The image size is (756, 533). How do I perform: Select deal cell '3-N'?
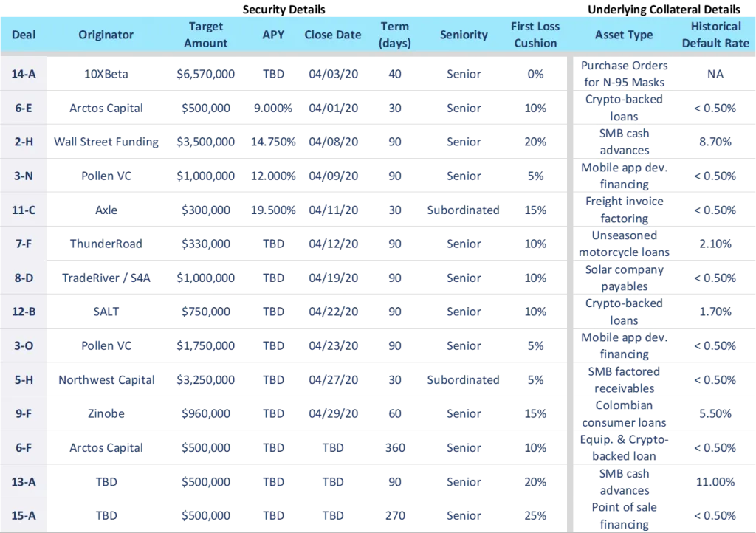pos(24,176)
